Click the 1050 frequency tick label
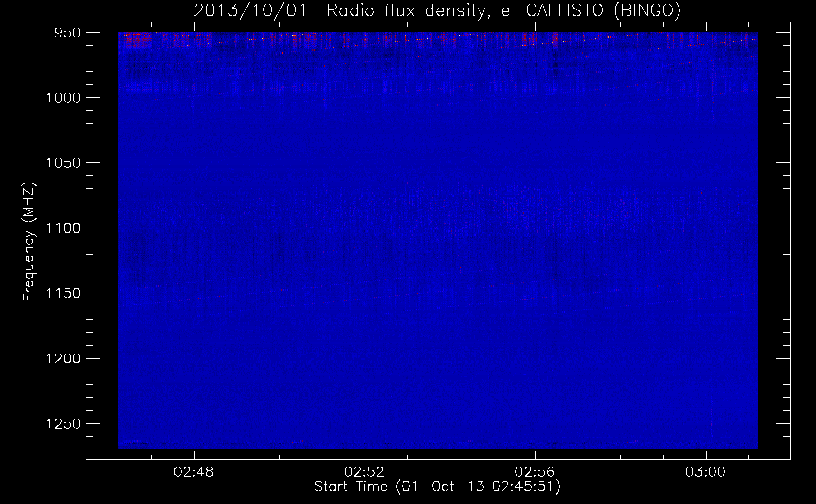Screen dimensions: 816x504 pos(64,163)
